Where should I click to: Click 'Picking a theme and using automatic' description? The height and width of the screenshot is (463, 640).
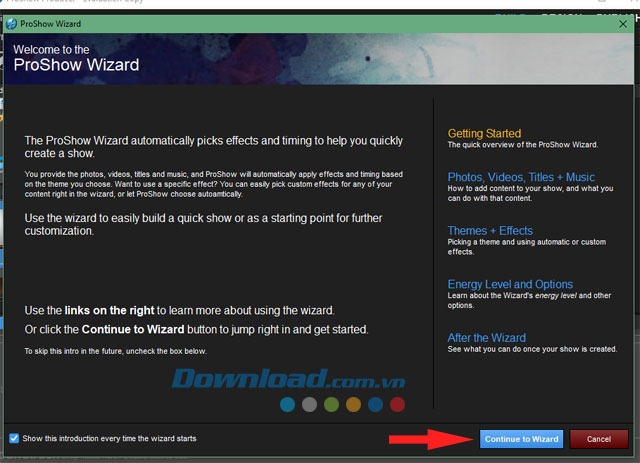527,247
